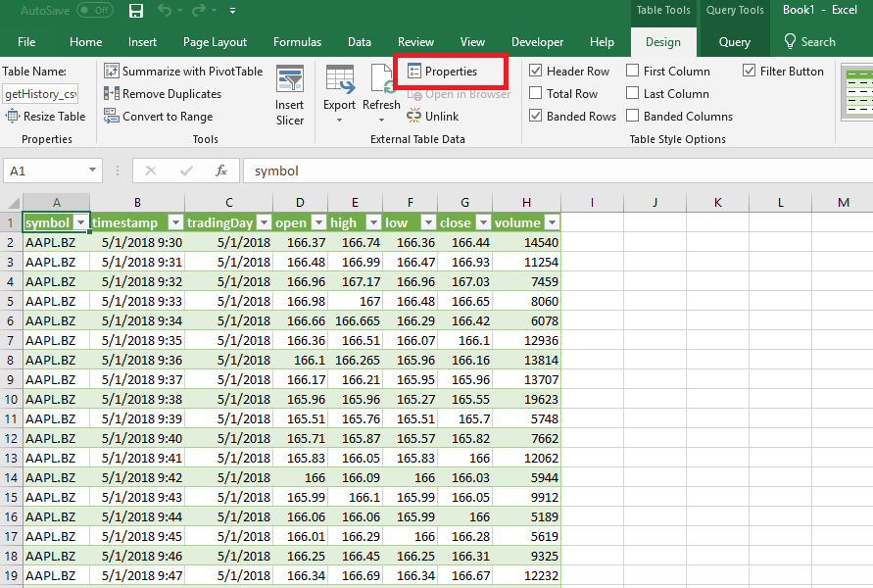Open the tradingDay filter dropdown
The image size is (873, 588).
point(264,222)
